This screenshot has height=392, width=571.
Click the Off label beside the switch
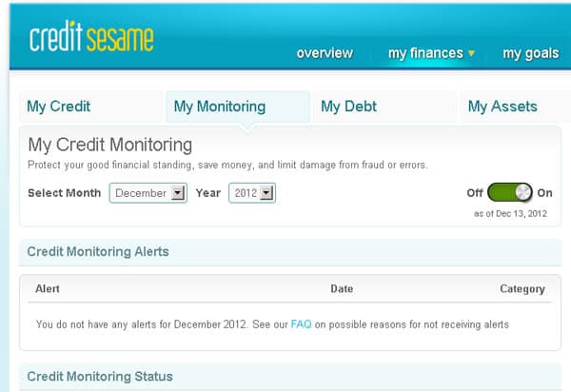474,193
